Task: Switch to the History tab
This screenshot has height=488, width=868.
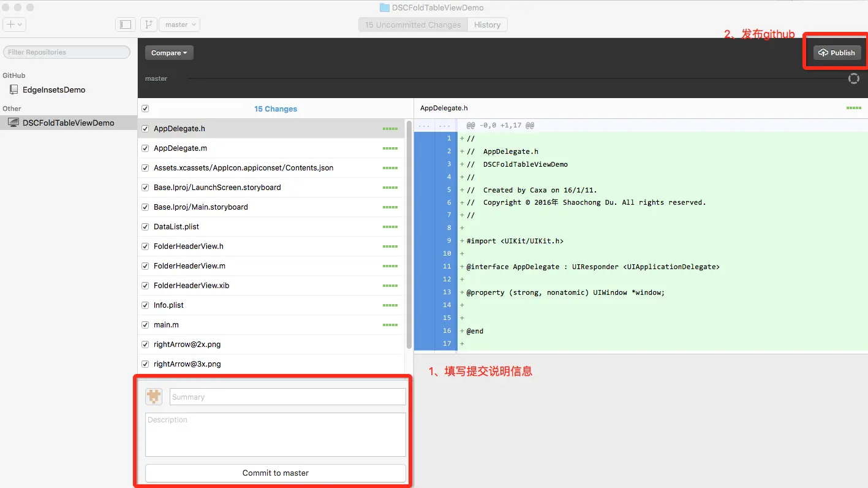Action: [x=488, y=25]
